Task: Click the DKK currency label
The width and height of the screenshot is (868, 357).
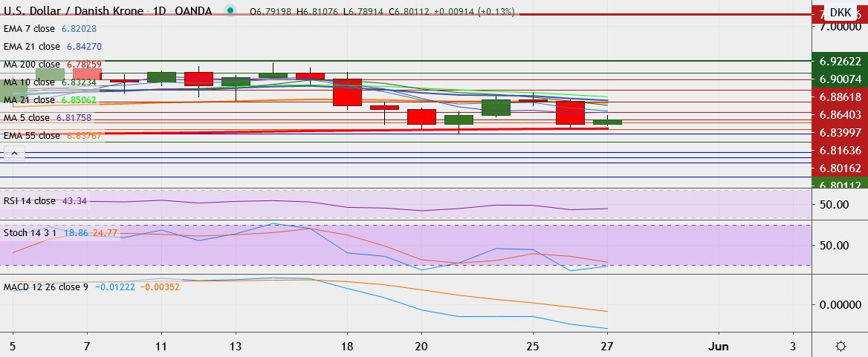Action: pyautogui.click(x=841, y=12)
